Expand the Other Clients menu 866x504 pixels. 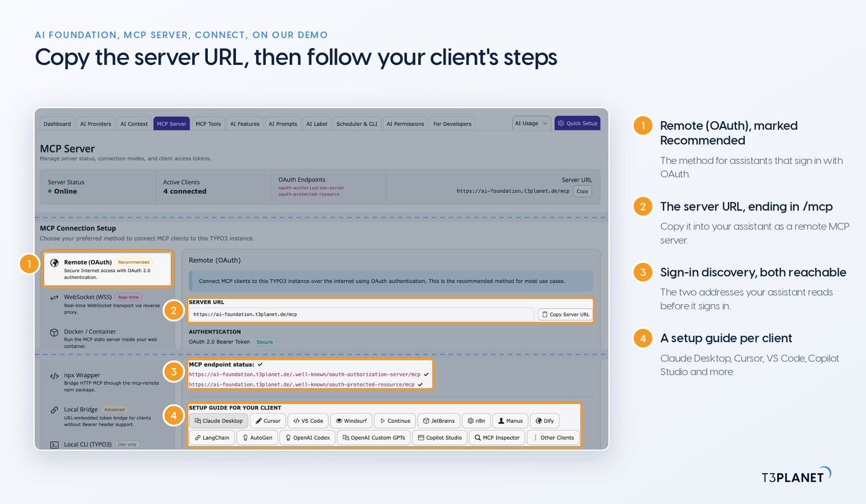point(553,437)
